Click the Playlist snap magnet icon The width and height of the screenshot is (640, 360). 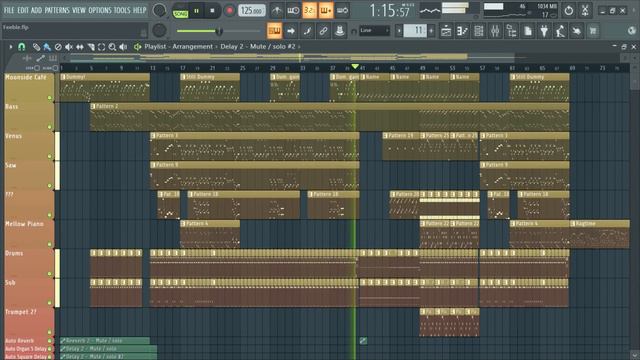click(22, 47)
